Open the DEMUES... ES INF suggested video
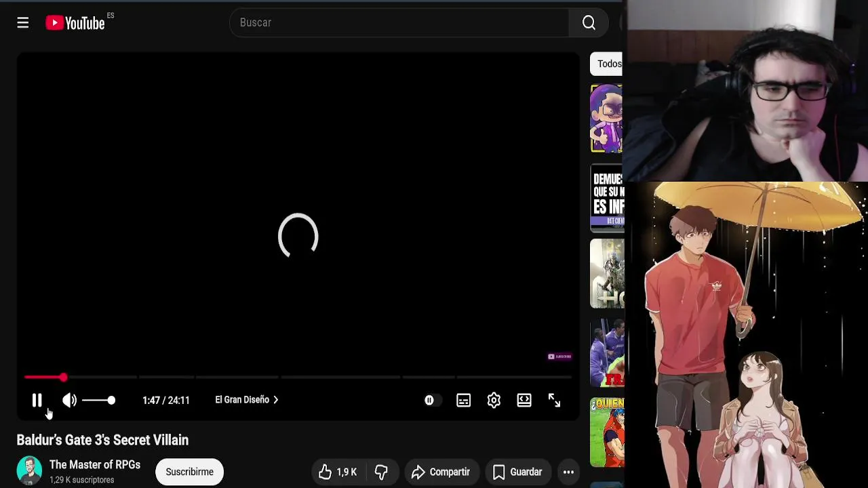Screen dimensions: 868x488 (x=607, y=198)
